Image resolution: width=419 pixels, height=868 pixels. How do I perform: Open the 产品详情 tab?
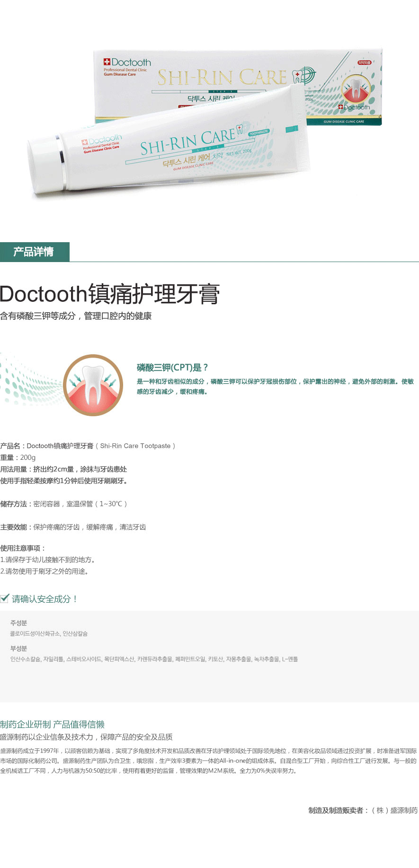pyautogui.click(x=35, y=252)
